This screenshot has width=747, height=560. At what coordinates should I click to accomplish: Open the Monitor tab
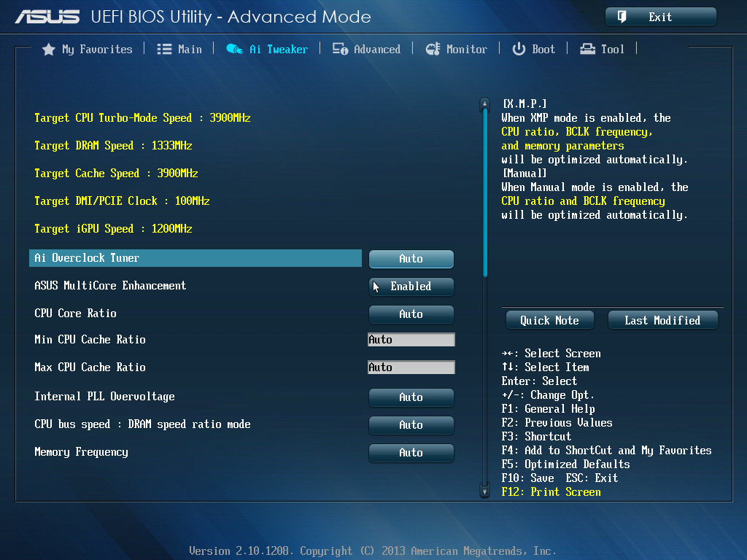pyautogui.click(x=467, y=50)
